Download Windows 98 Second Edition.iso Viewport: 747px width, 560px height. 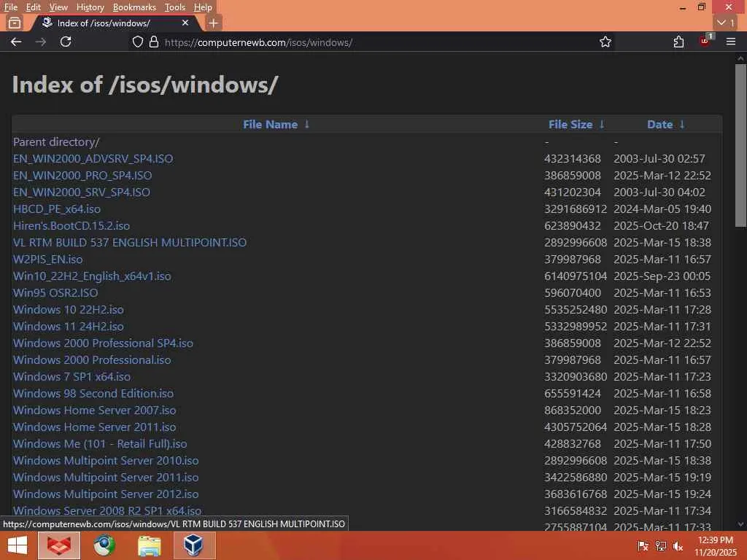point(93,393)
